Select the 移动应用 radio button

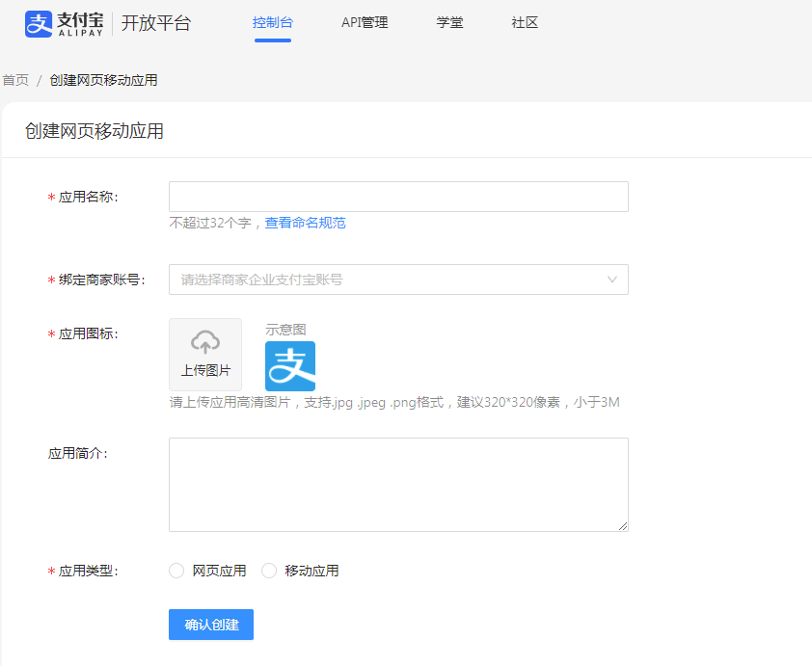[x=269, y=571]
